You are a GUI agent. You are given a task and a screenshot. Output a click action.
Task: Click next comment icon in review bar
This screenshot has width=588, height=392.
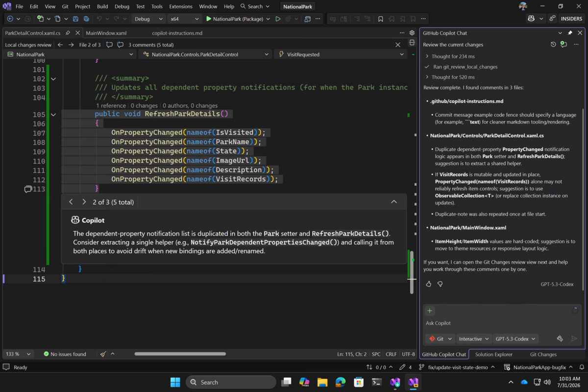[x=120, y=45]
